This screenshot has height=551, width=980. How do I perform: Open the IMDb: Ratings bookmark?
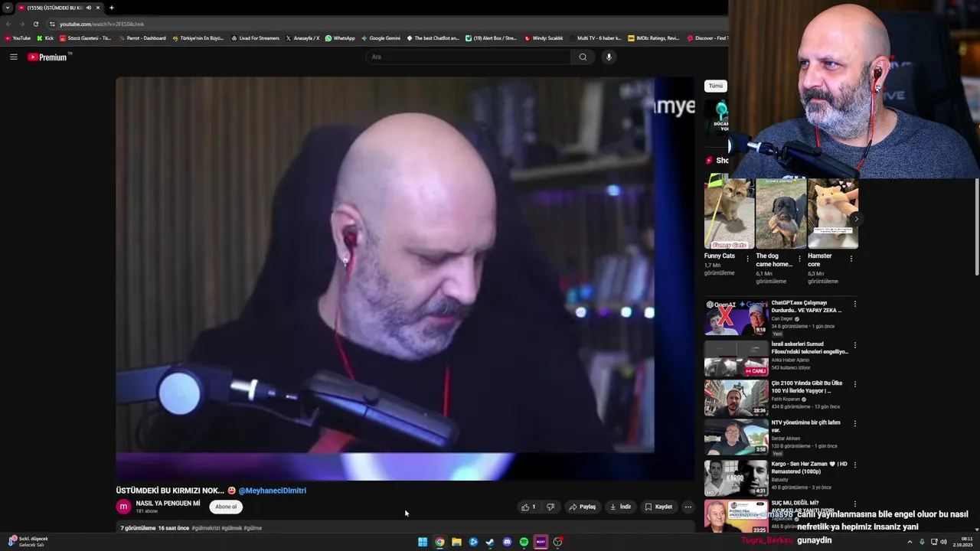click(653, 38)
